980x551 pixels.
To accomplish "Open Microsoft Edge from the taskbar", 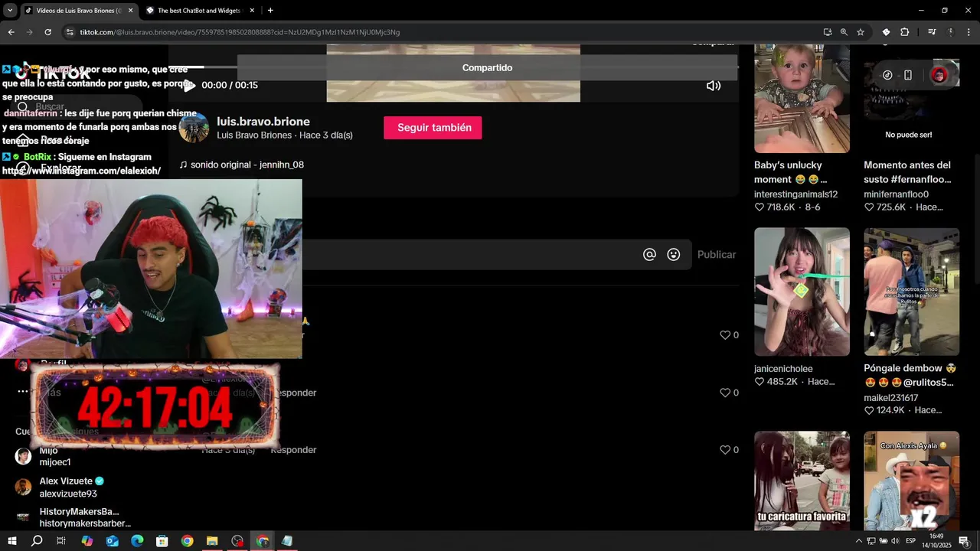I will click(137, 541).
